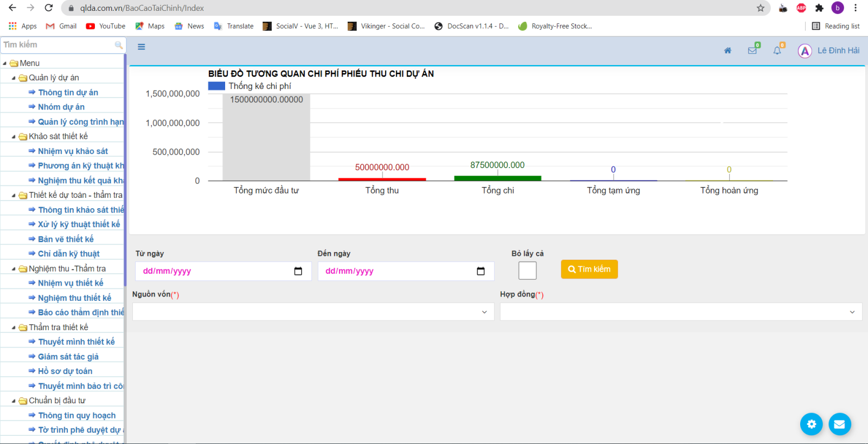The height and width of the screenshot is (444, 868).
Task: Open the floating message envelope button
Action: pyautogui.click(x=839, y=424)
